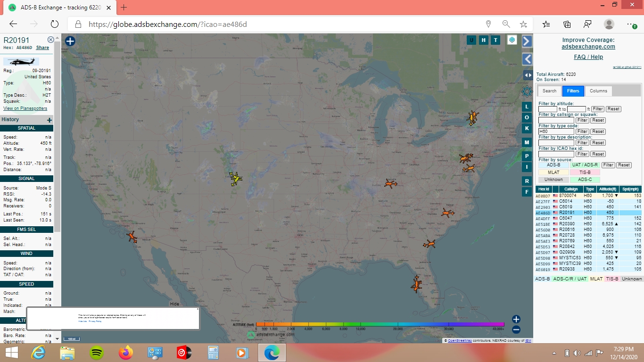644x362 pixels.
Task: Open a new browser tab
Action: pos(124,8)
